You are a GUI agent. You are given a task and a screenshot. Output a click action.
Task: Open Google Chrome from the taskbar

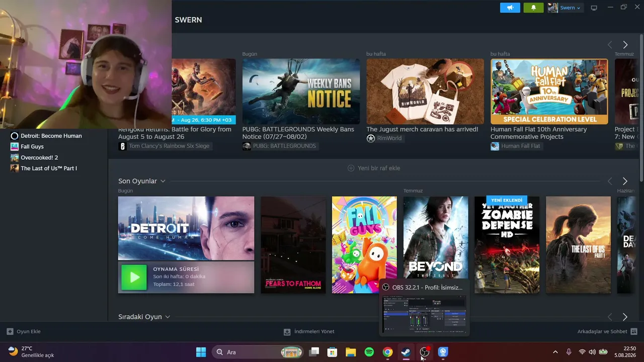[387, 352]
